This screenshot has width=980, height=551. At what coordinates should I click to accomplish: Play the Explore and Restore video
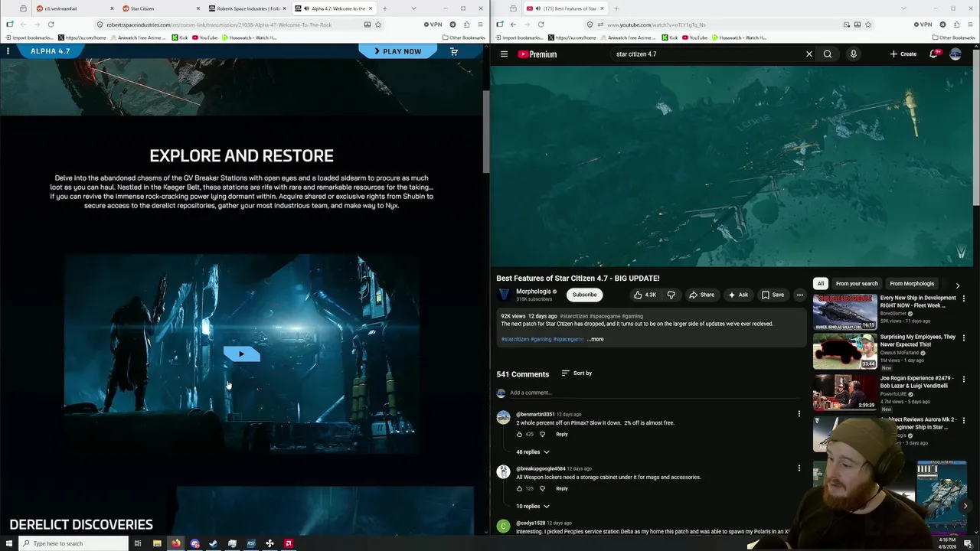coord(241,354)
